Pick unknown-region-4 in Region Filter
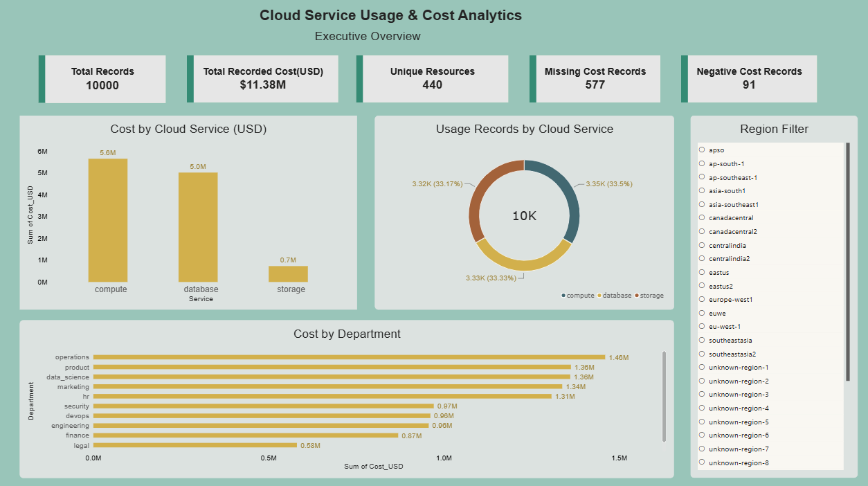This screenshot has width=868, height=486. (702, 408)
